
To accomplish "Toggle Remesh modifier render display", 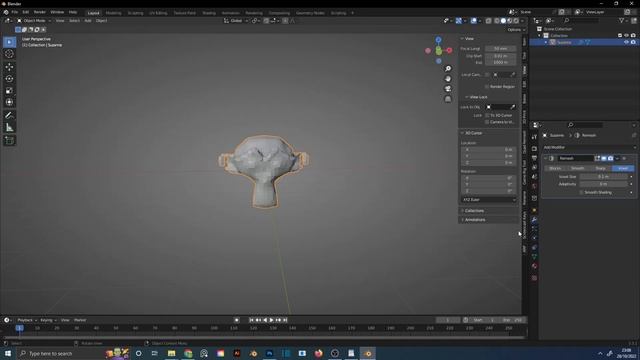I will point(610,158).
